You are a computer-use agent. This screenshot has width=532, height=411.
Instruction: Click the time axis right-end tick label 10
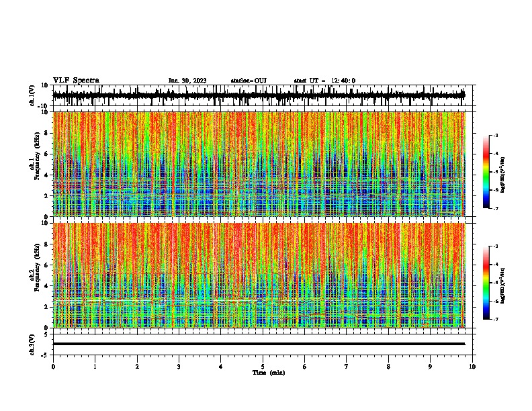pos(472,367)
